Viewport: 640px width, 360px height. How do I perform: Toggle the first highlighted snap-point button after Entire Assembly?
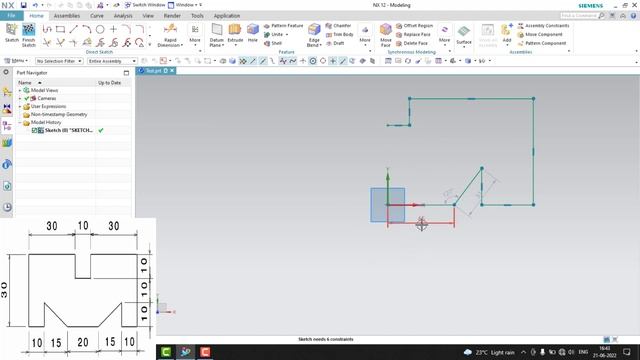tap(243, 61)
